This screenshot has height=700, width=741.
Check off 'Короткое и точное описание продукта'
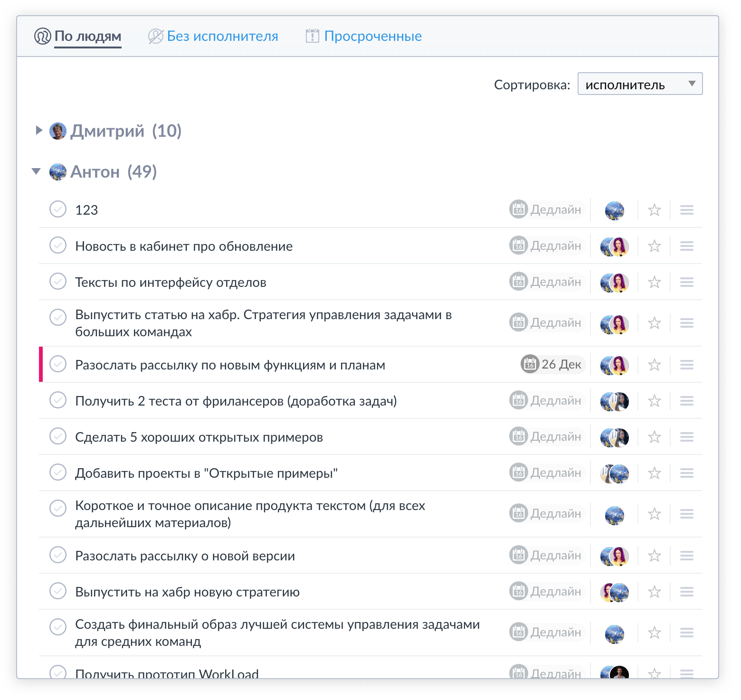pyautogui.click(x=58, y=508)
